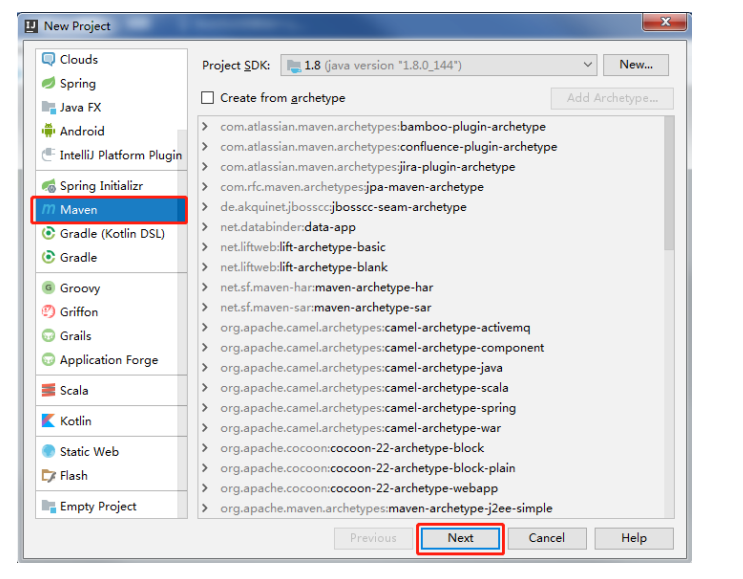This screenshot has width=743, height=579.
Task: Select camel-archetype-java row
Action: (x=431, y=368)
